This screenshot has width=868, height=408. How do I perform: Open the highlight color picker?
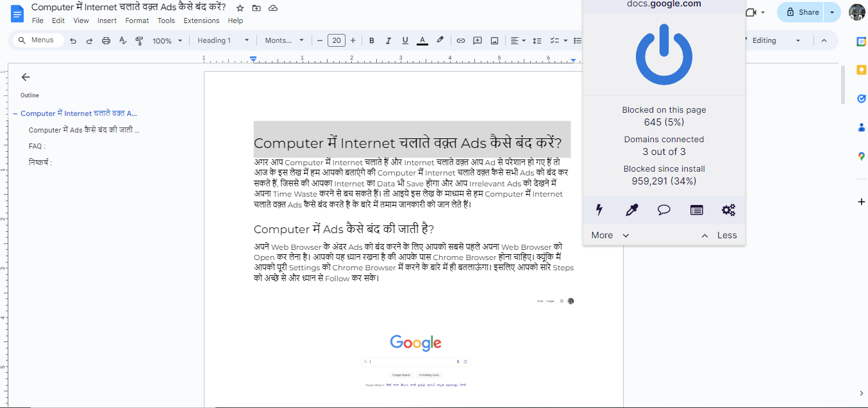440,40
